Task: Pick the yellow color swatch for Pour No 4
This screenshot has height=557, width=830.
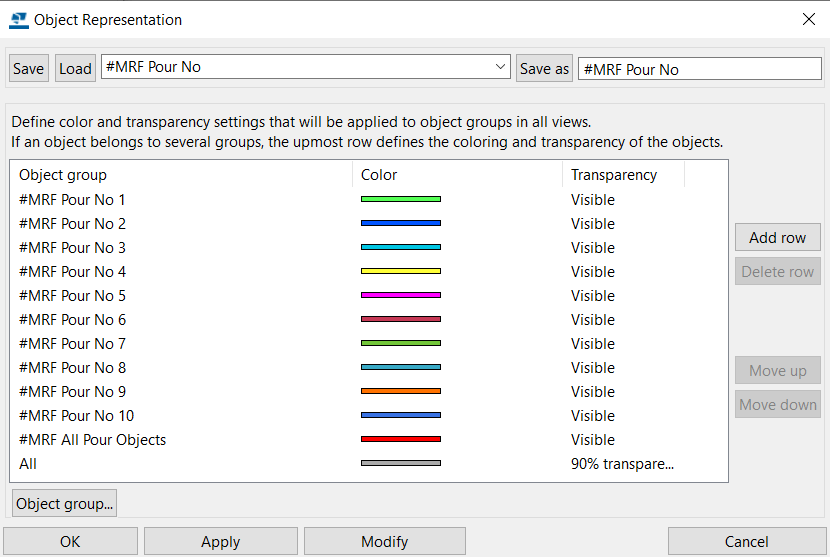Action: (401, 271)
